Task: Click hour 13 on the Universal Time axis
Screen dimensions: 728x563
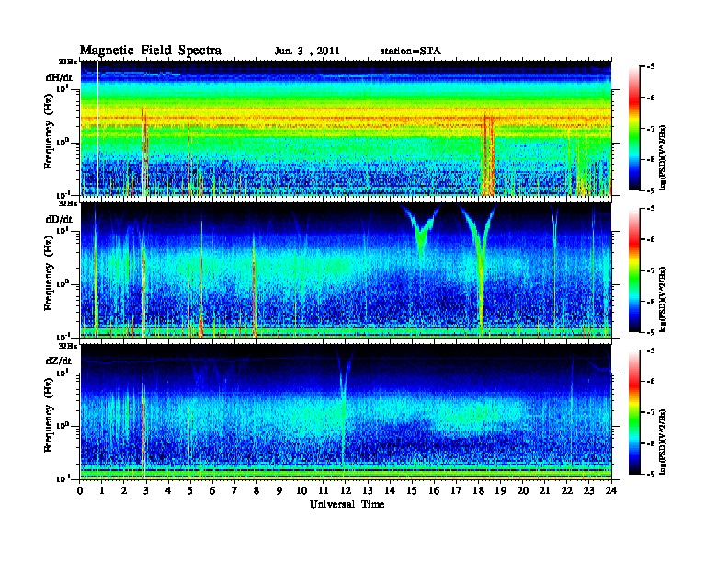Action: 368,490
